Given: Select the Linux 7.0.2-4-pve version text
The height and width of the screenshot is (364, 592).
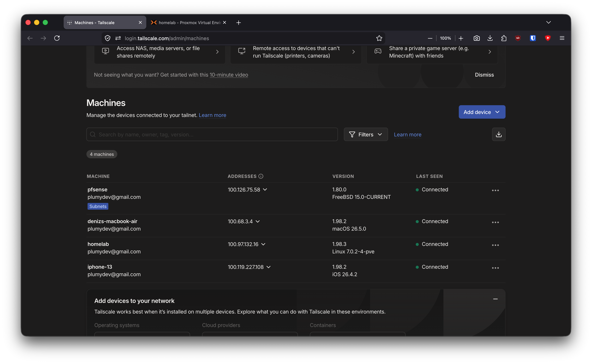Looking at the screenshot, I should pos(353,252).
